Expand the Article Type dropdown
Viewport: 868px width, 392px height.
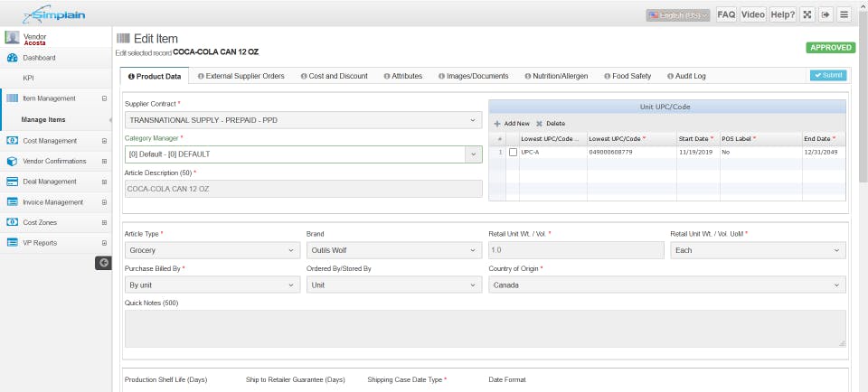212,250
